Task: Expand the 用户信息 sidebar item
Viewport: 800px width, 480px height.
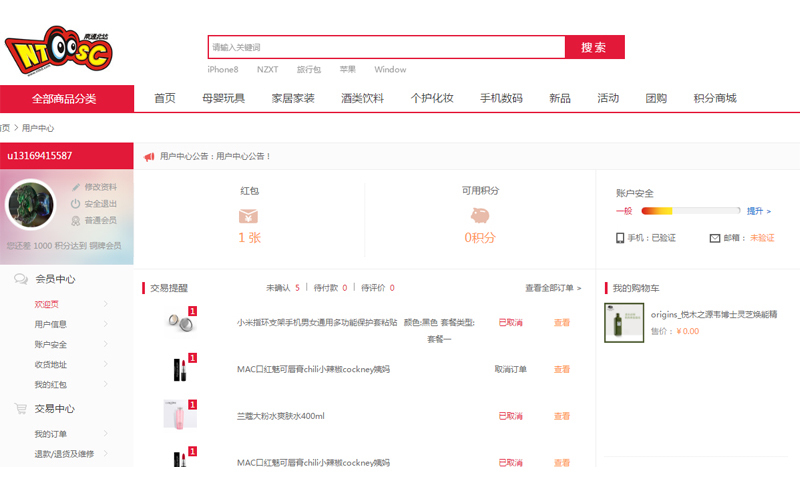Action: coord(106,324)
